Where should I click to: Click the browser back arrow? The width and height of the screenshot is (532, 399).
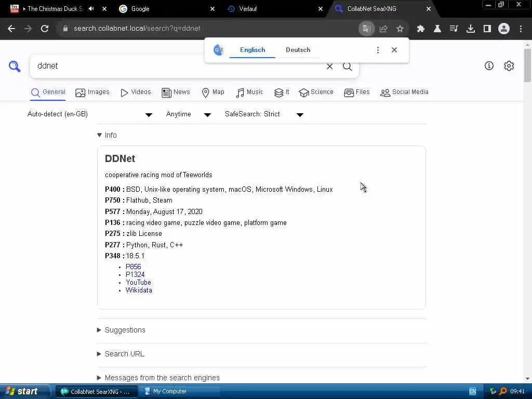point(11,29)
